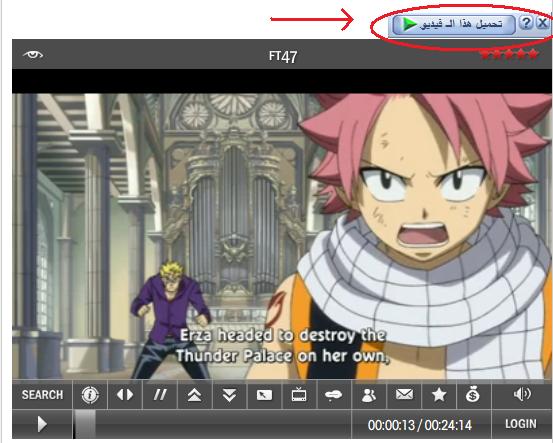Open the help question mark icon
Image resolution: width=553 pixels, height=443 pixels.
tap(526, 23)
